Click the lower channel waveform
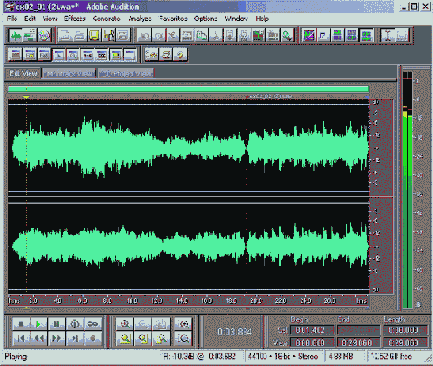This screenshot has height=366, width=433. coord(188,247)
